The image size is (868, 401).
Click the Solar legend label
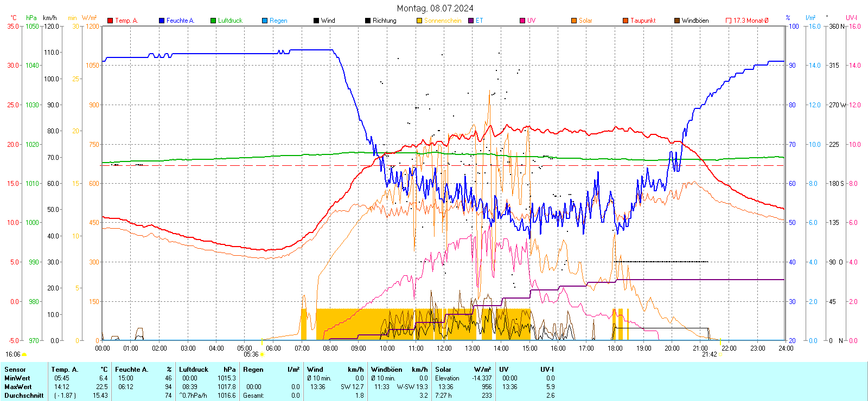pos(585,21)
